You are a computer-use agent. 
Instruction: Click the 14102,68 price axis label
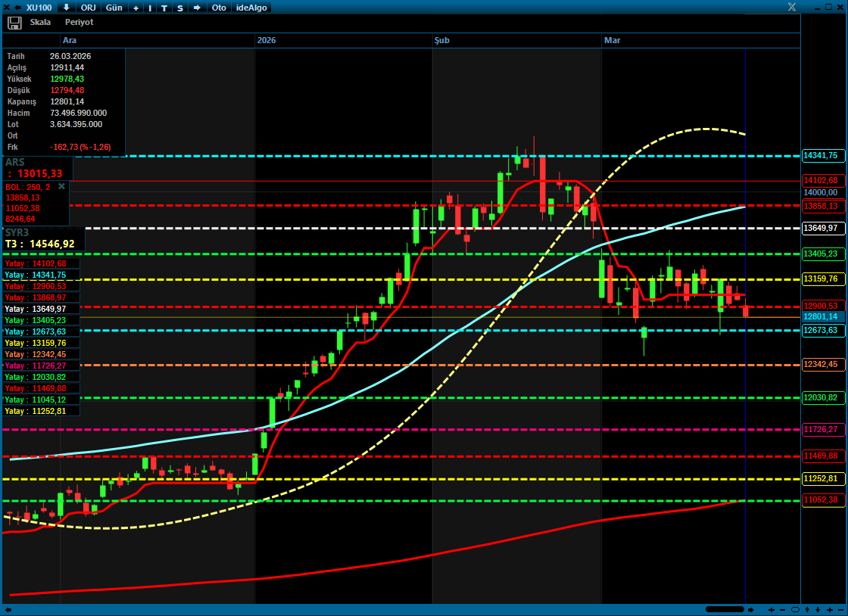click(822, 180)
